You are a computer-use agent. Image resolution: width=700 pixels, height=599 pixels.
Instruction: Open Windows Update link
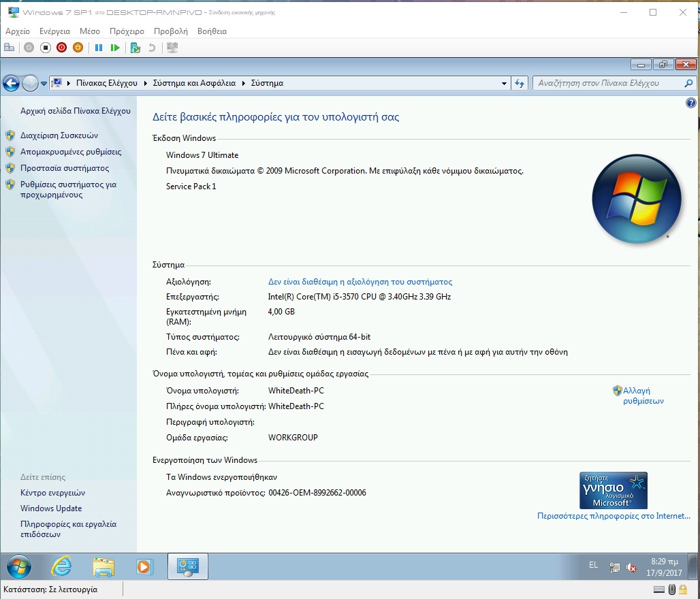point(51,508)
